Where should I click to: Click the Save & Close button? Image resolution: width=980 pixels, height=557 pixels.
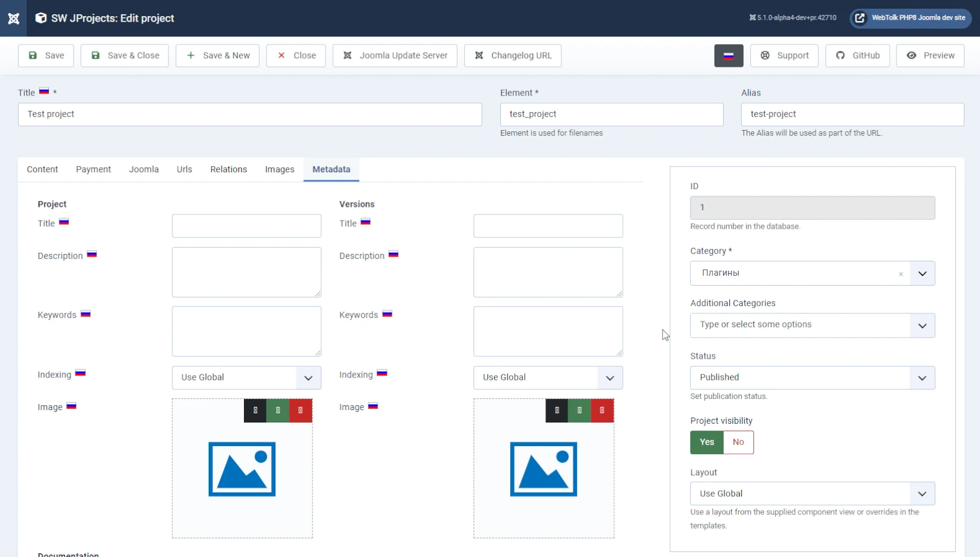[x=125, y=55]
